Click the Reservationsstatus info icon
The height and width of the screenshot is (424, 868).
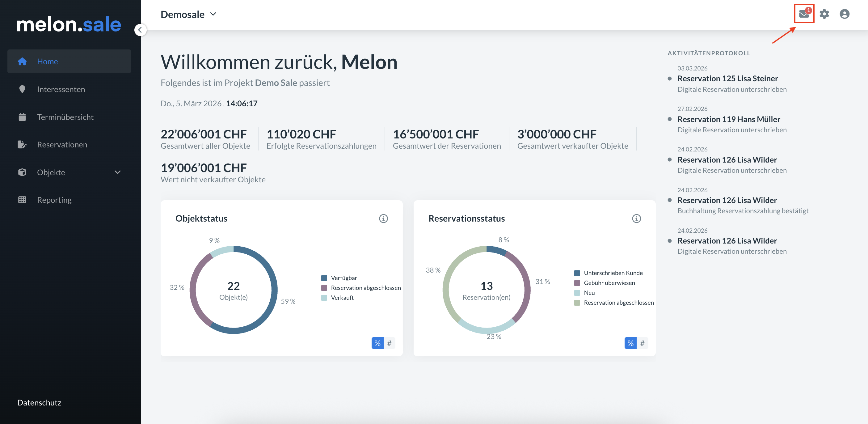(636, 218)
